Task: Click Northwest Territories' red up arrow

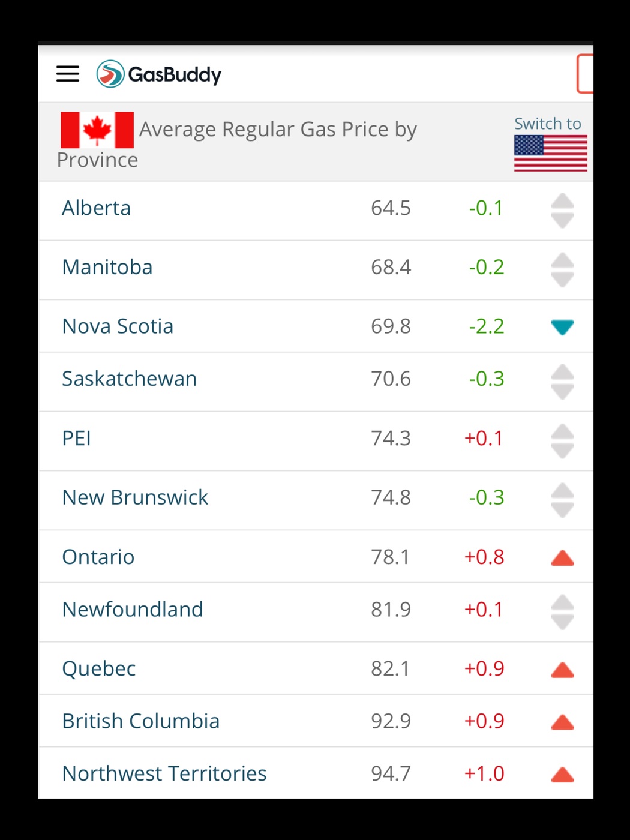Action: pos(562,775)
